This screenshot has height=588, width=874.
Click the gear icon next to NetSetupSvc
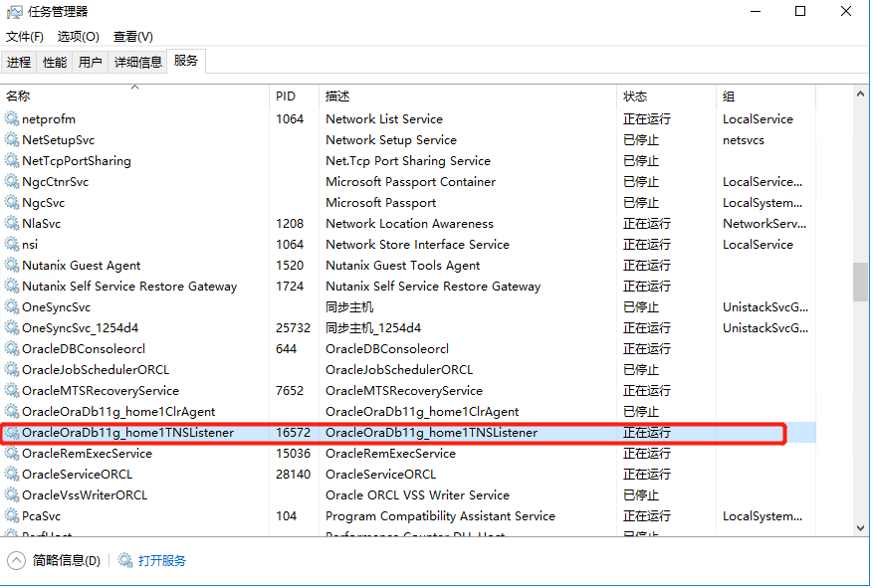12,139
